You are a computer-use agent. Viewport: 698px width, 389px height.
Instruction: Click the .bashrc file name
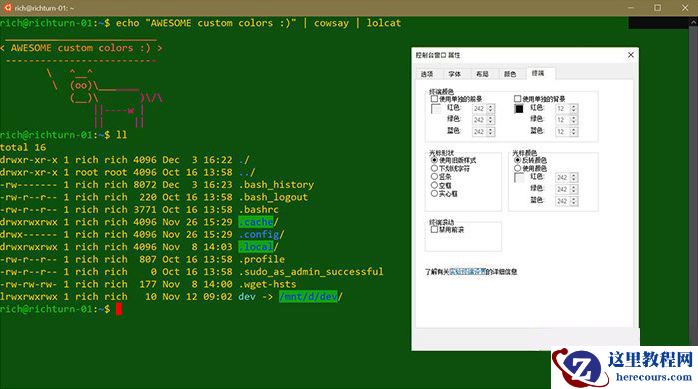[x=259, y=210]
